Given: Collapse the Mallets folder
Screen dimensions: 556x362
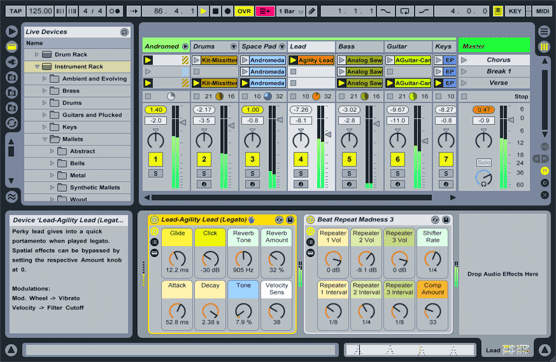Looking at the screenshot, I should (x=45, y=139).
